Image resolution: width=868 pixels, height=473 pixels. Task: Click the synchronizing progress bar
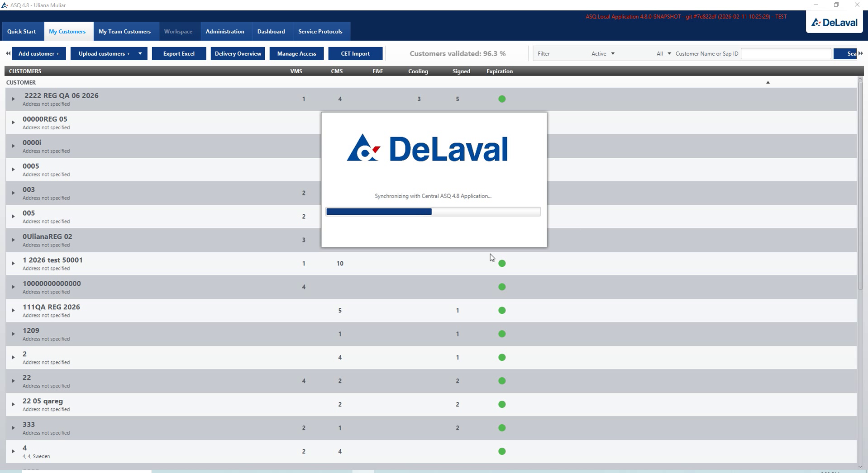433,212
